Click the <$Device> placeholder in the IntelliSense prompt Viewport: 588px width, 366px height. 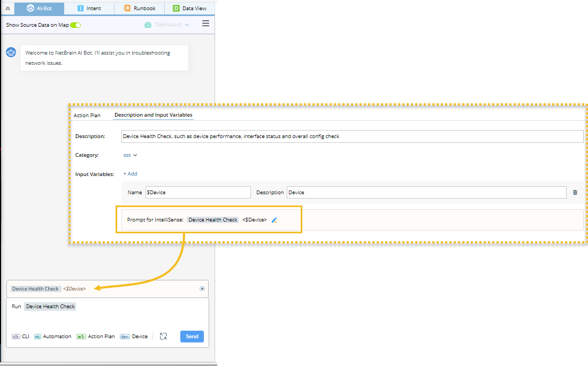[x=254, y=220]
